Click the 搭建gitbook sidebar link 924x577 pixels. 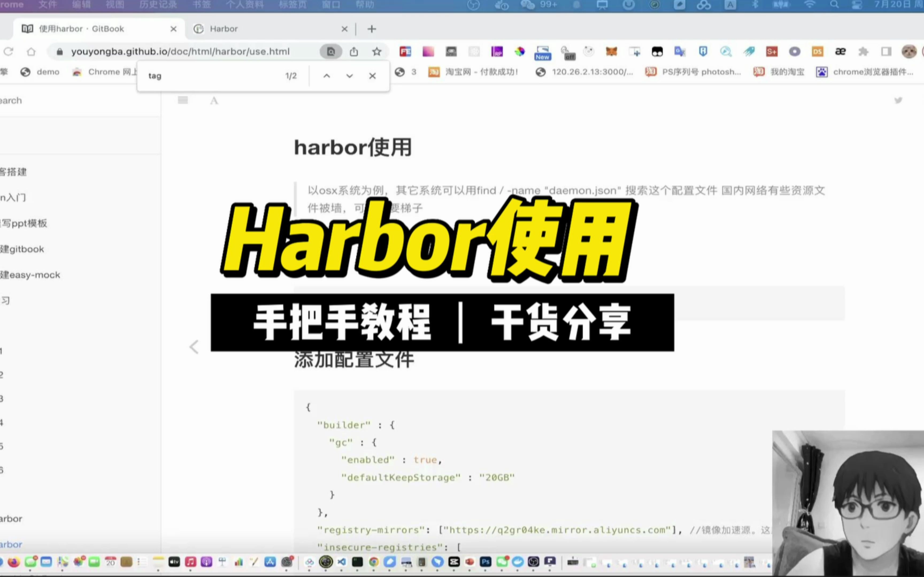pos(22,249)
